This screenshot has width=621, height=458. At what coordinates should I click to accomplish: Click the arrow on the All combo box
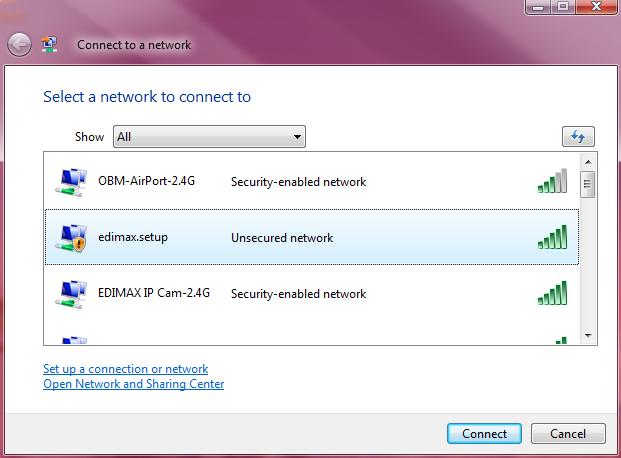click(x=297, y=137)
